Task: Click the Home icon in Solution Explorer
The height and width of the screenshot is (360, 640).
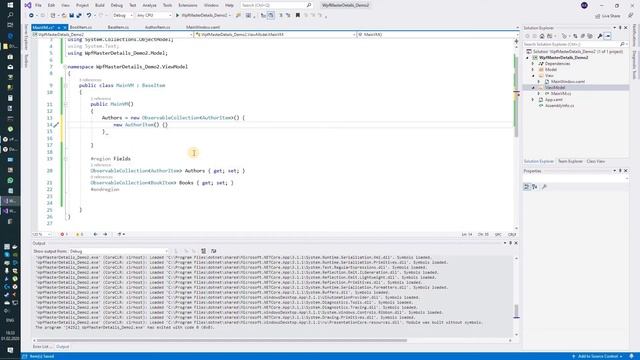Action: point(542,36)
